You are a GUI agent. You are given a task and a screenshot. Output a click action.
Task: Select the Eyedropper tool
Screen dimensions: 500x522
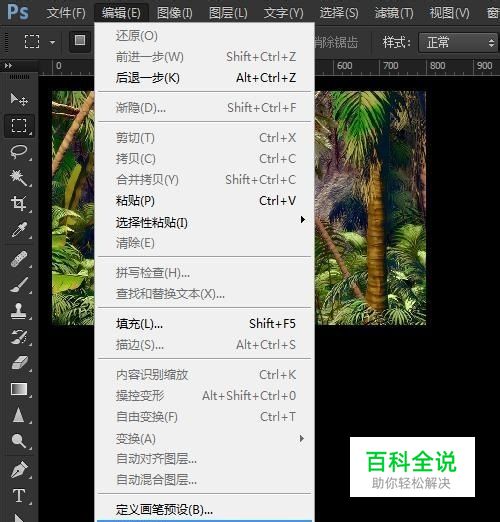click(19, 229)
